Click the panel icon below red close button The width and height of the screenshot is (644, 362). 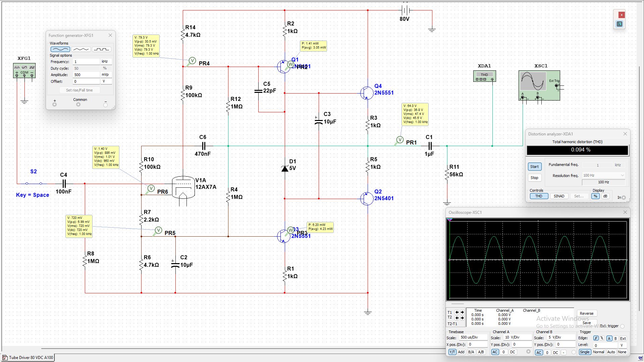point(620,24)
